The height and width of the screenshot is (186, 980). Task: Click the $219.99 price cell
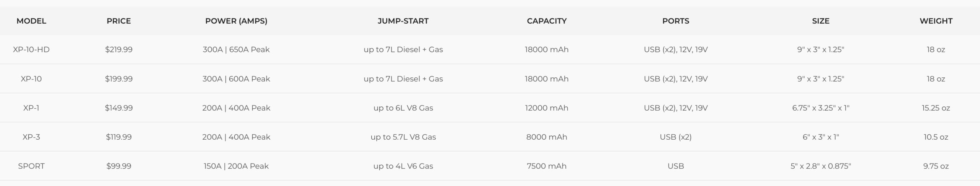119,49
